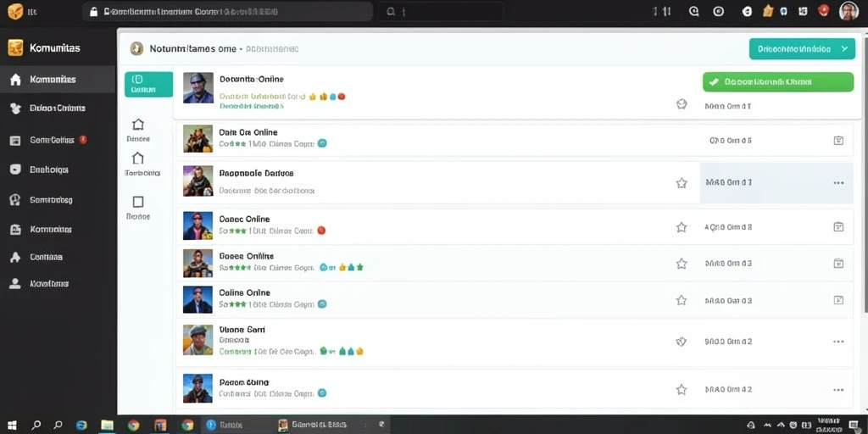Viewport: 868px width, 434px height.
Task: Click the round icon beside the page heading
Action: pos(136,48)
